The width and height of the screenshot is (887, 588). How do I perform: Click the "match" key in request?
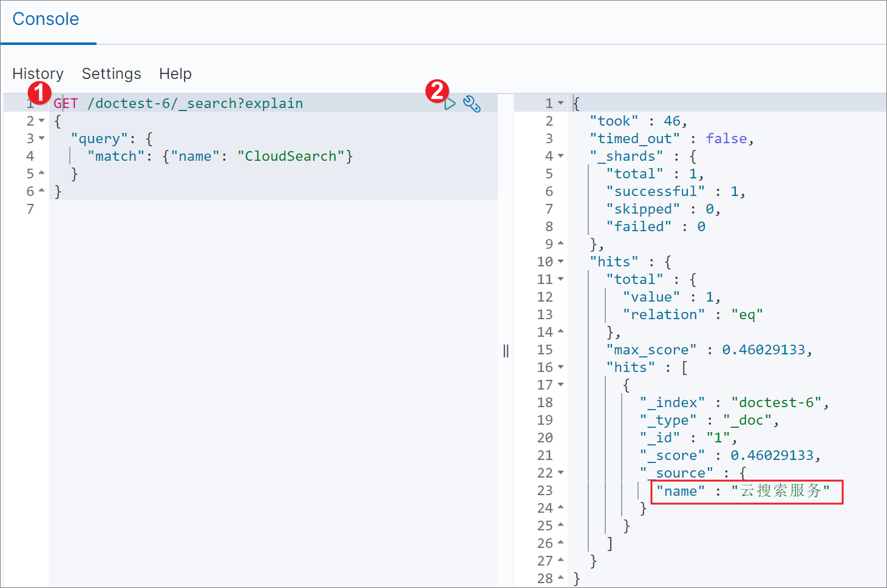pyautogui.click(x=116, y=156)
